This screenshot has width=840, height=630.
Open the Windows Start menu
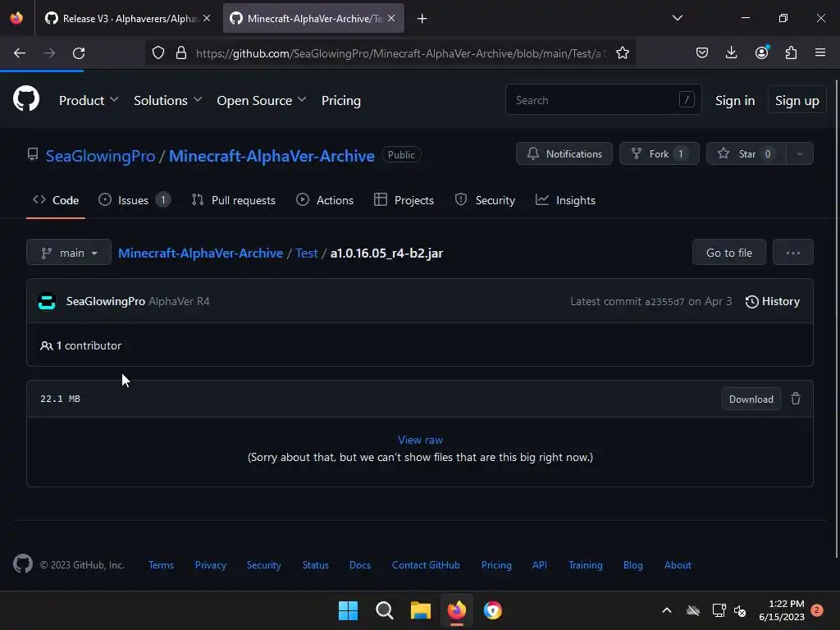348,610
